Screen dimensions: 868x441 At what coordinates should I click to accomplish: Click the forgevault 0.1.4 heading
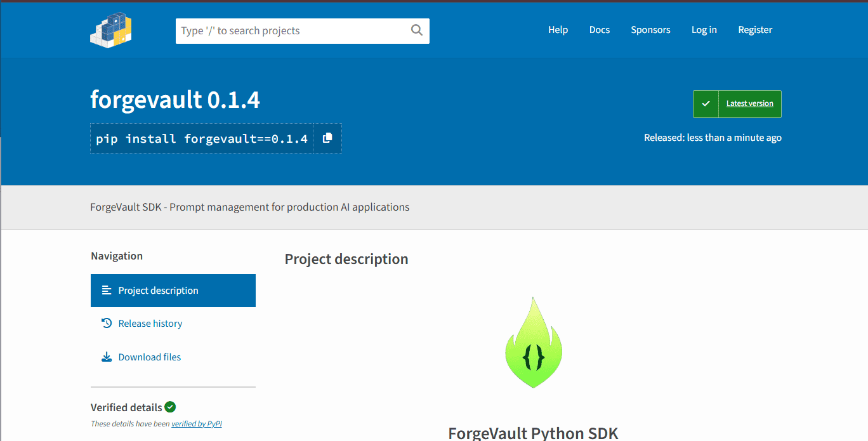coord(175,100)
